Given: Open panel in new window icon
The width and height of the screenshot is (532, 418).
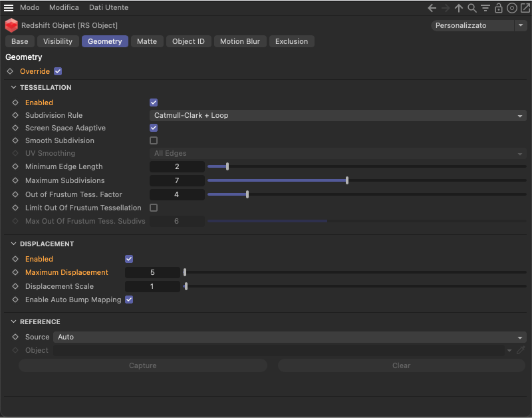Looking at the screenshot, I should click(x=525, y=7).
